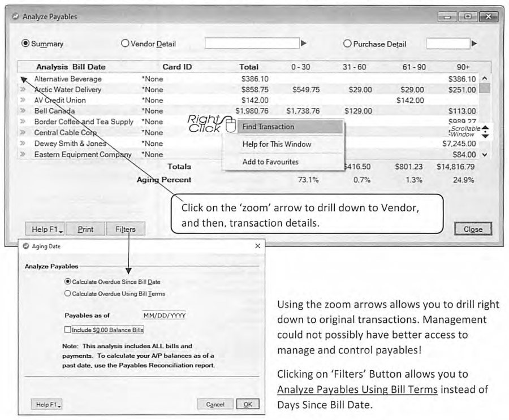Click the Payables as of date field

[164, 315]
